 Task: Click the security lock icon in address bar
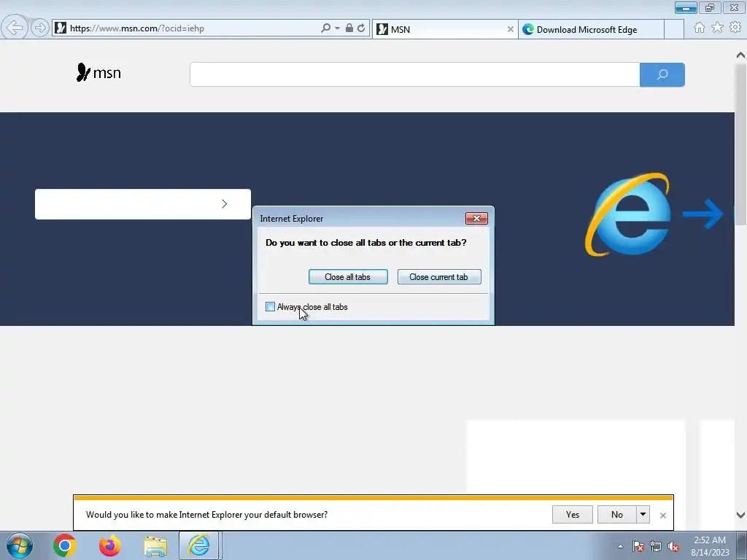pos(349,28)
